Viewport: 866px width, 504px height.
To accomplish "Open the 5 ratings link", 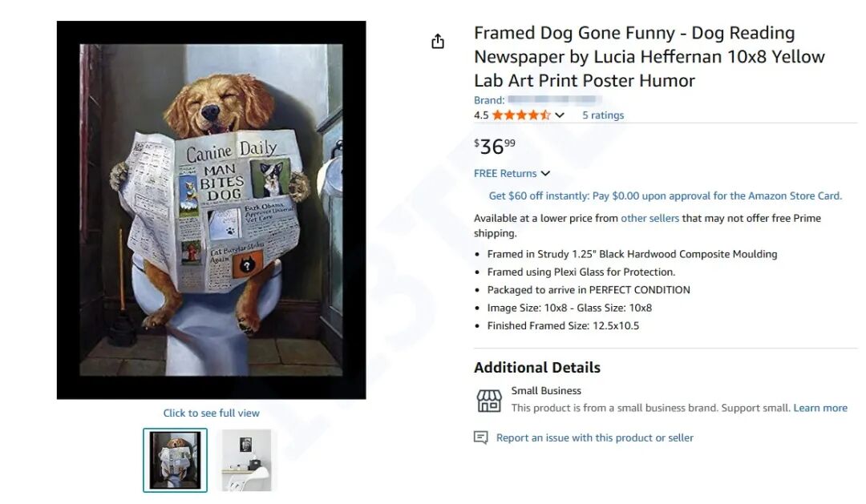I will (x=603, y=115).
